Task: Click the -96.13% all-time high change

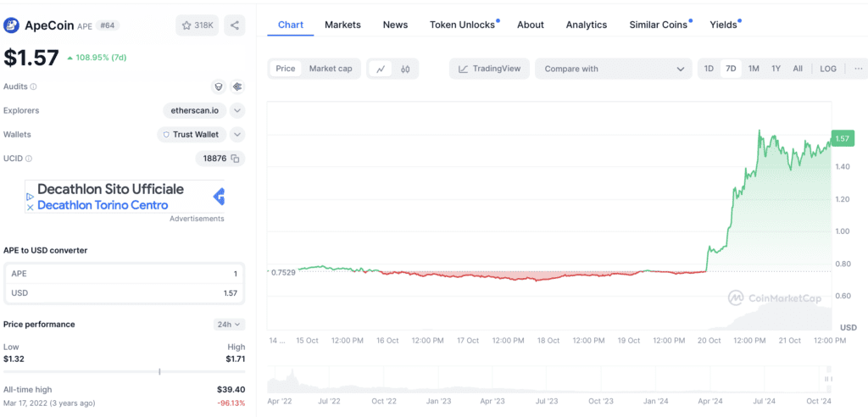Action: (x=230, y=403)
